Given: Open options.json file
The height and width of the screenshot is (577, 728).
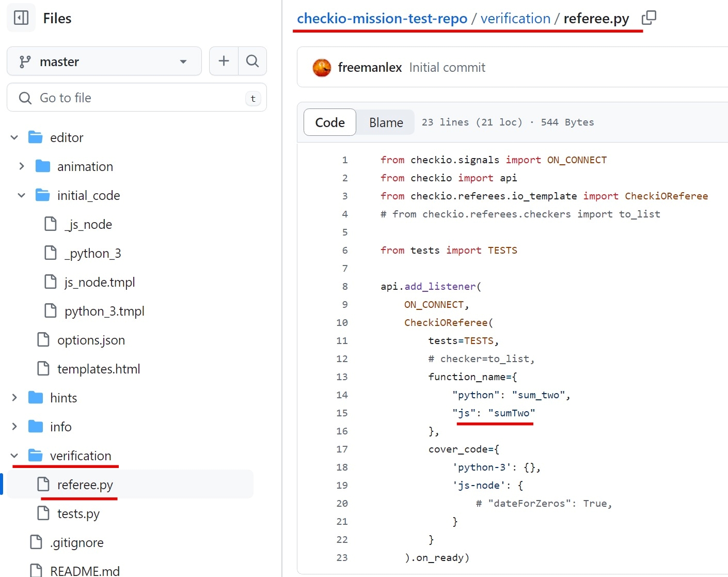Looking at the screenshot, I should [91, 340].
